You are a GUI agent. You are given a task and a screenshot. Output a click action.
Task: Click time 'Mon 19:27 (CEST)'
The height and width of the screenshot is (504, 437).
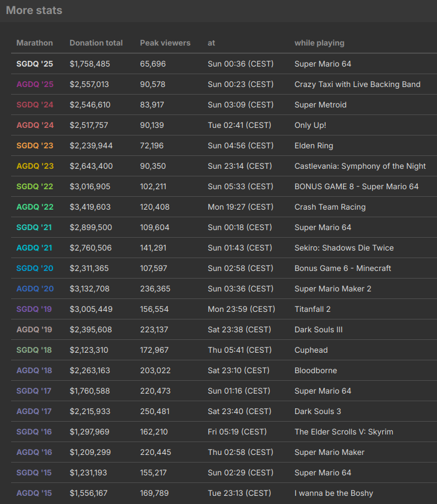coord(240,207)
